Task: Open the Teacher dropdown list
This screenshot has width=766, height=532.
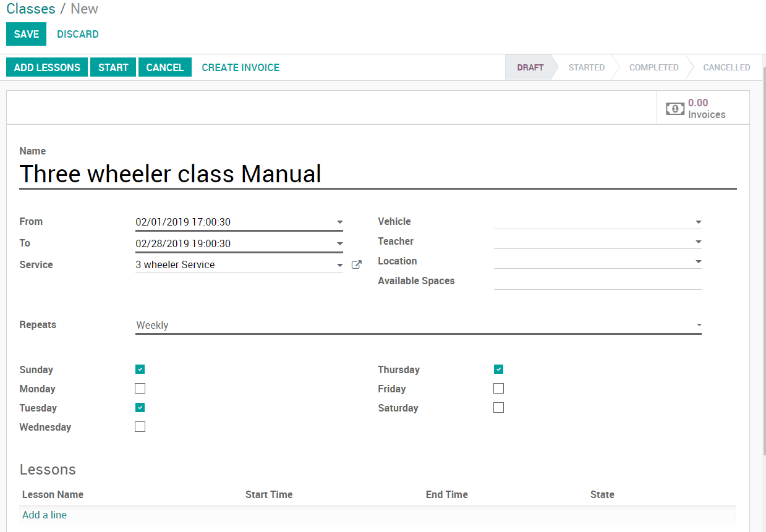Action: (698, 242)
